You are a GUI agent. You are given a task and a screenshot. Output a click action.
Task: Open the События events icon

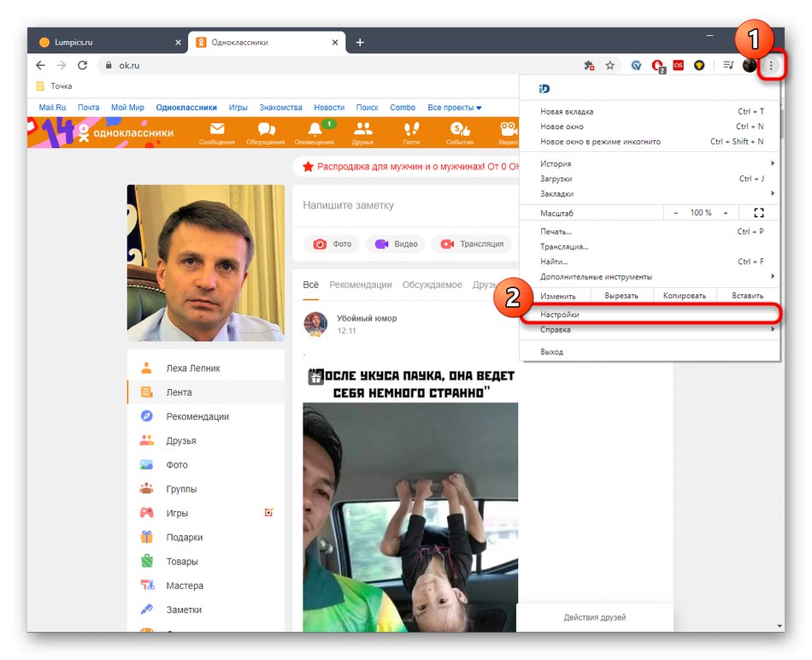(459, 131)
